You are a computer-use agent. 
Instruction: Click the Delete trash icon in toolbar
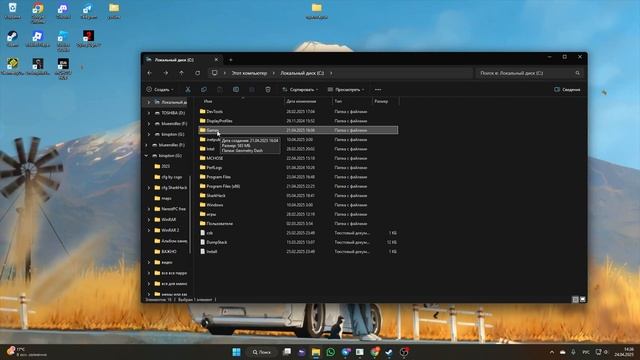268,89
